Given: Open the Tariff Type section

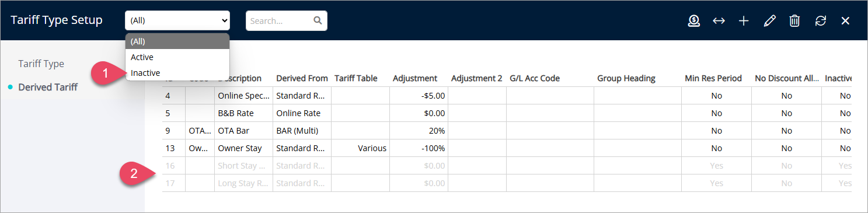Looking at the screenshot, I should coord(41,64).
